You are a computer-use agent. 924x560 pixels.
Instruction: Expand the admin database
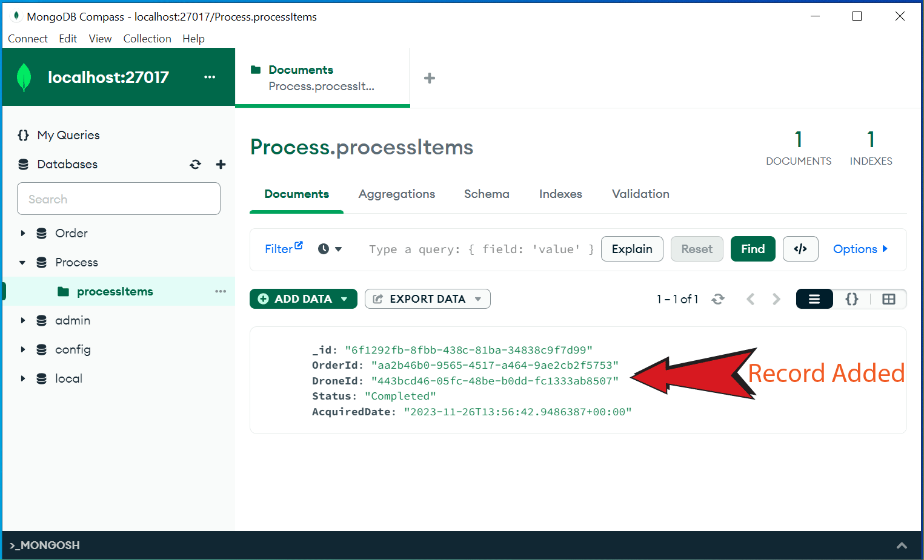[22, 320]
